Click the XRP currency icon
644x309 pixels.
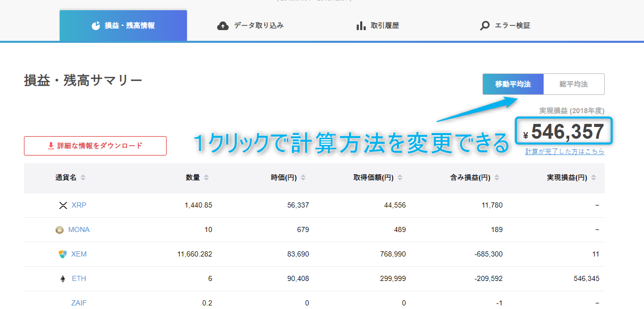(63, 205)
